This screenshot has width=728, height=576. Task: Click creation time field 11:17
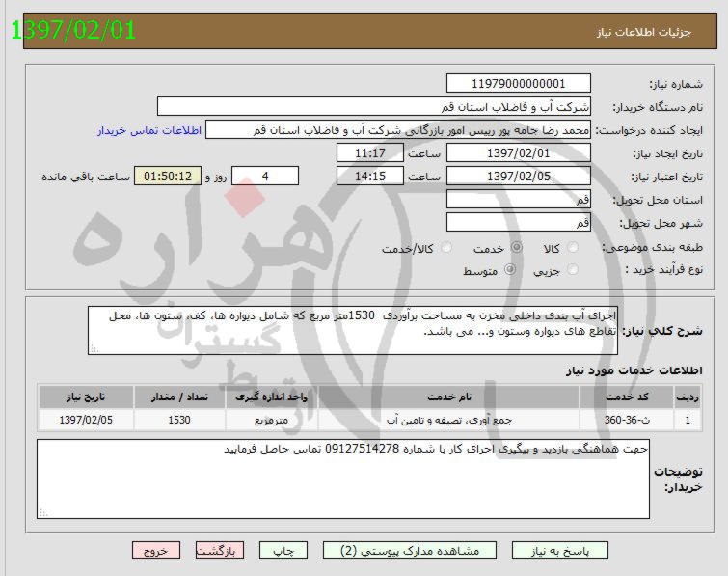pyautogui.click(x=370, y=152)
